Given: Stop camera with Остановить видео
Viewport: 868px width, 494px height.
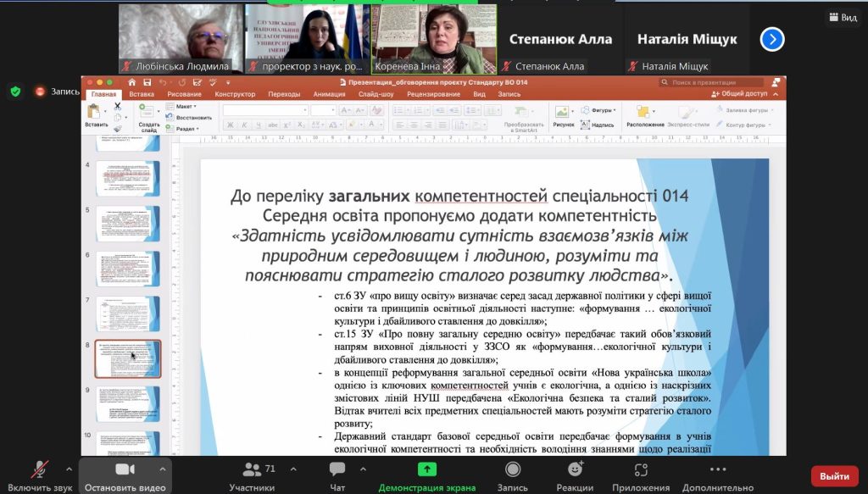Looking at the screenshot, I should 125,470.
